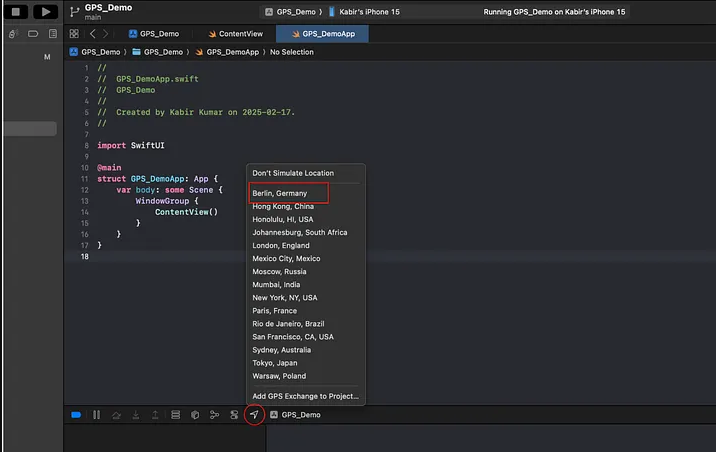Screen dimensions: 716x452
Task: Open the Kabir's iPhone 15 destination selector
Action: coord(369,11)
